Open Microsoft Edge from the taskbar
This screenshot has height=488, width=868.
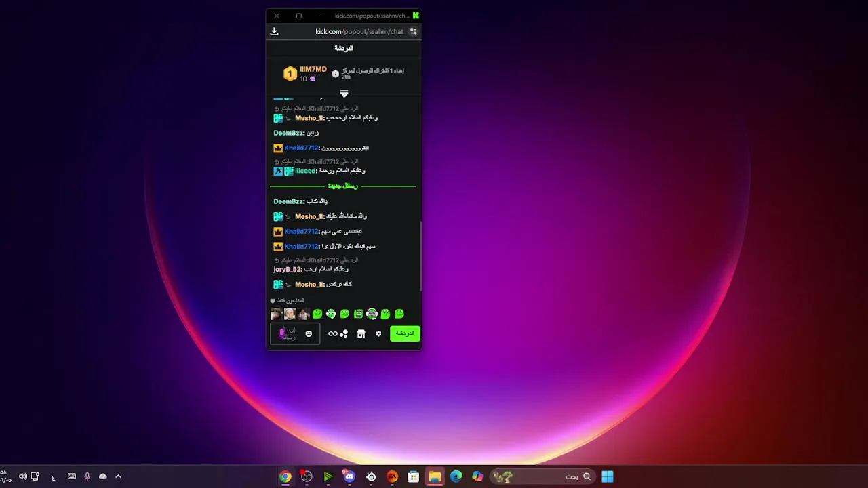click(456, 476)
